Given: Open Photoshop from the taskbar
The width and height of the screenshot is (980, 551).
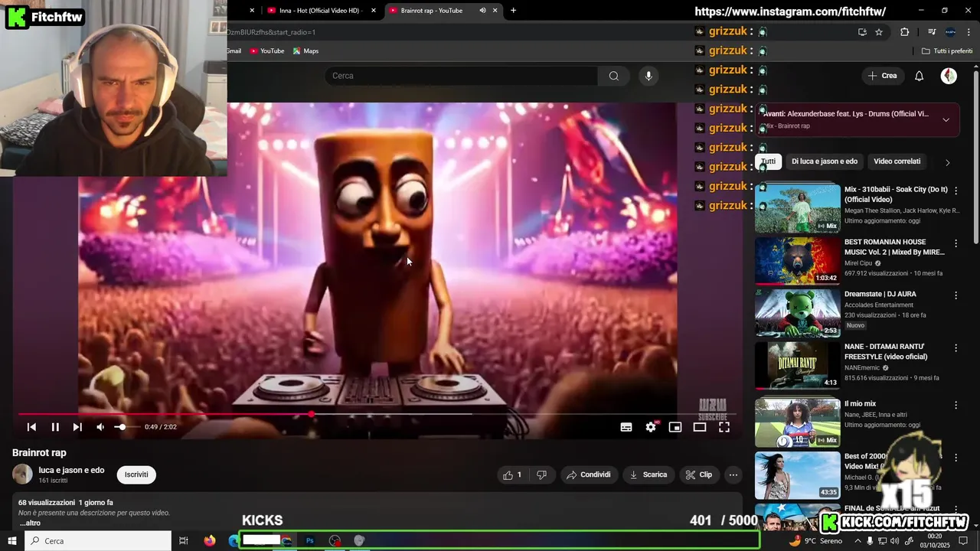Looking at the screenshot, I should [310, 541].
